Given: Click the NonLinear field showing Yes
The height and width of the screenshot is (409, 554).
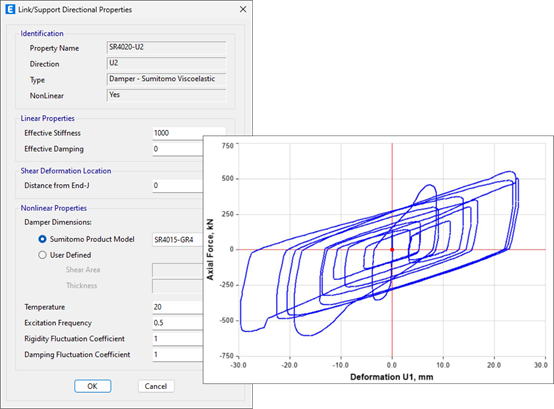Looking at the screenshot, I should [x=166, y=95].
